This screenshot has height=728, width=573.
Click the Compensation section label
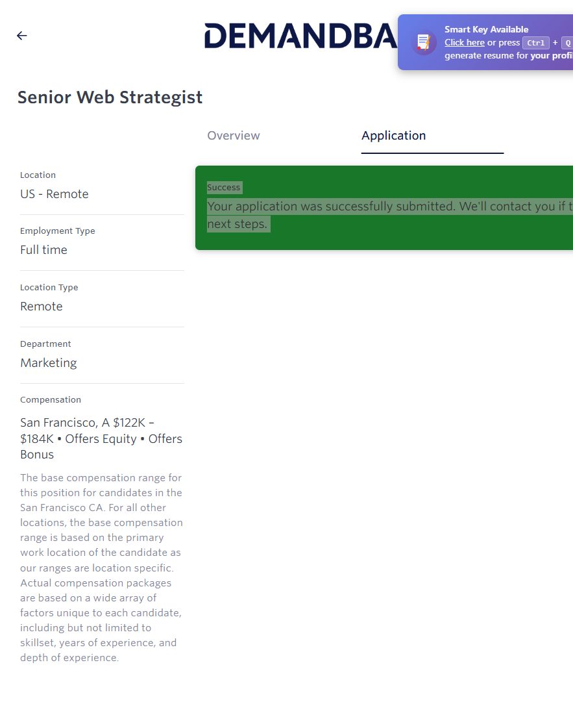pyautogui.click(x=51, y=400)
